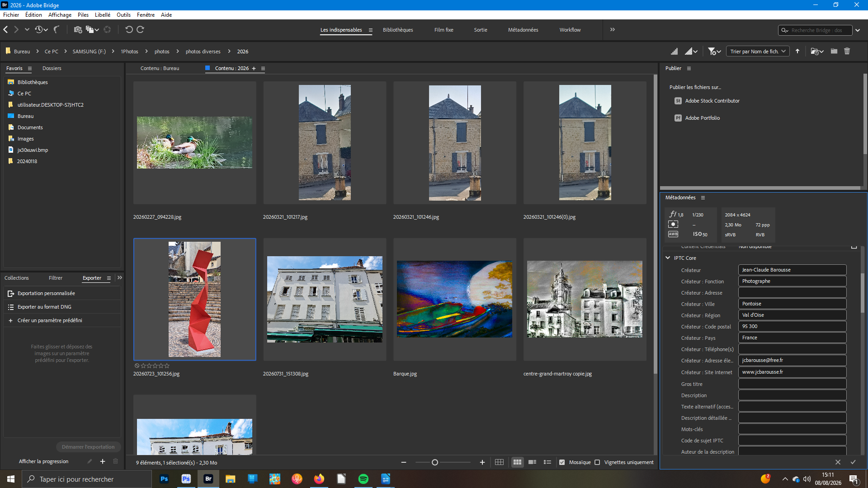Image resolution: width=868 pixels, height=488 pixels.
Task: Open search options dropdown arrow
Action: (858, 30)
